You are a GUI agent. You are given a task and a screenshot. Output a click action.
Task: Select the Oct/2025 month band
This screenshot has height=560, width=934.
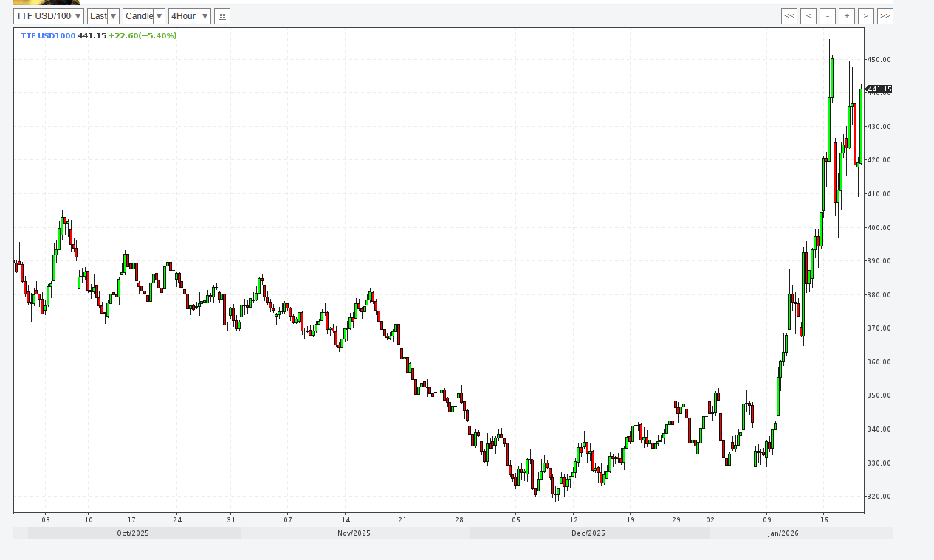[134, 533]
